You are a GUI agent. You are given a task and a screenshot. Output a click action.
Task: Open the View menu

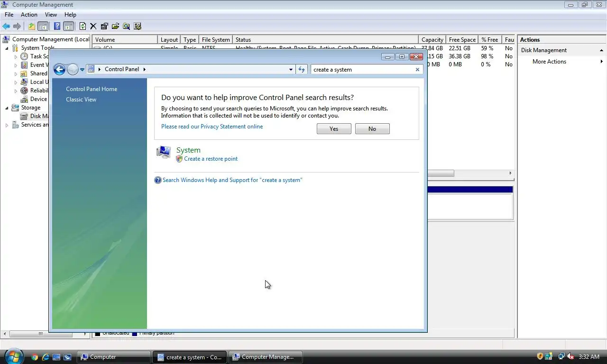51,15
